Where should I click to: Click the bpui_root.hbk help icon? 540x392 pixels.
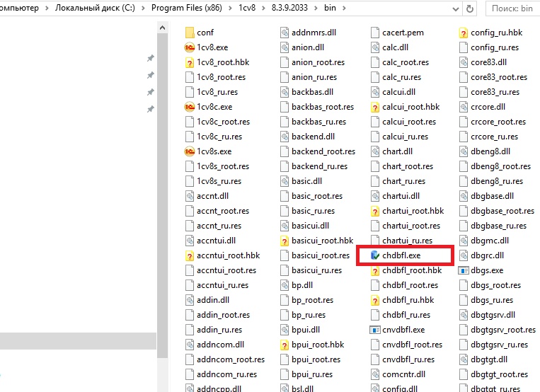click(x=285, y=345)
